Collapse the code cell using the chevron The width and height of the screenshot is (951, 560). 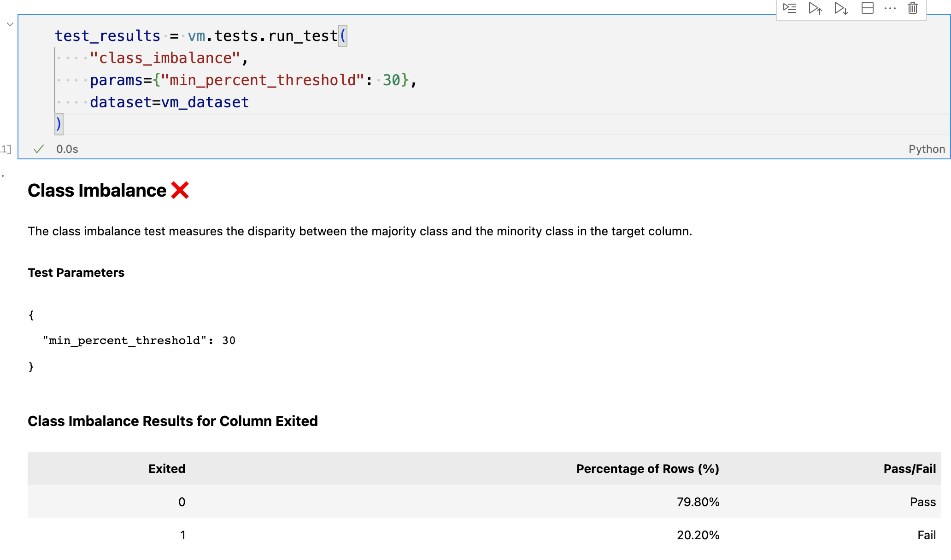pyautogui.click(x=9, y=24)
